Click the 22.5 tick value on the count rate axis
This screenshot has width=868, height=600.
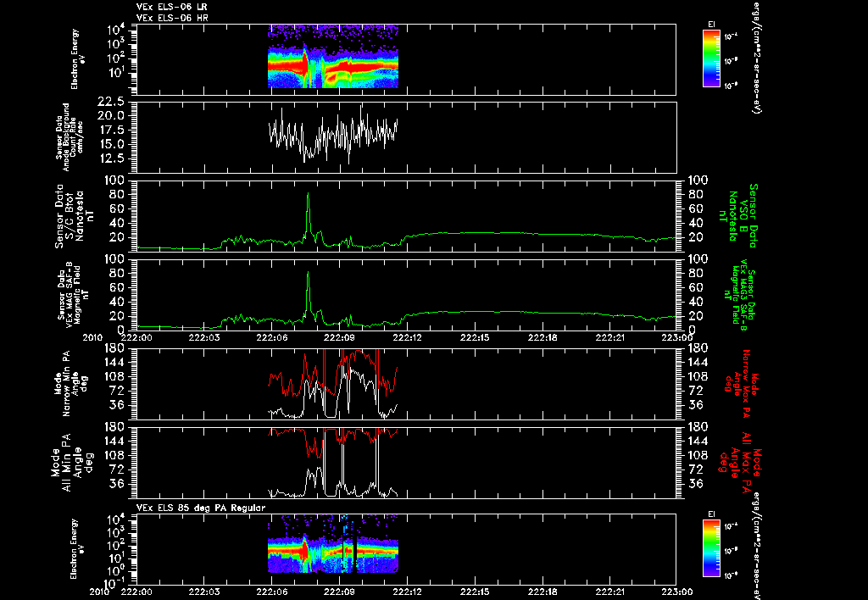110,102
